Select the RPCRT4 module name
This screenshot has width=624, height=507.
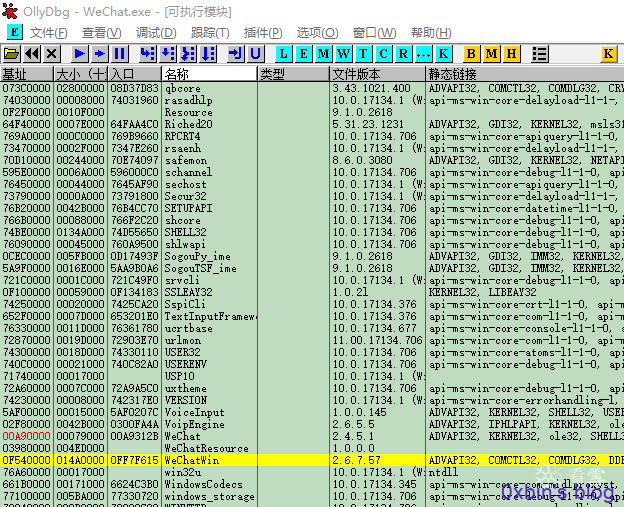click(182, 136)
